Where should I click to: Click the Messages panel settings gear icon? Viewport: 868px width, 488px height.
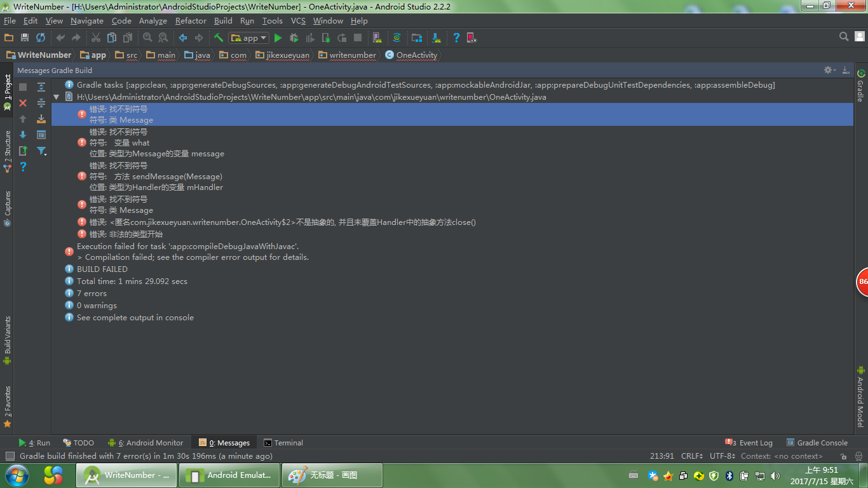pyautogui.click(x=829, y=70)
